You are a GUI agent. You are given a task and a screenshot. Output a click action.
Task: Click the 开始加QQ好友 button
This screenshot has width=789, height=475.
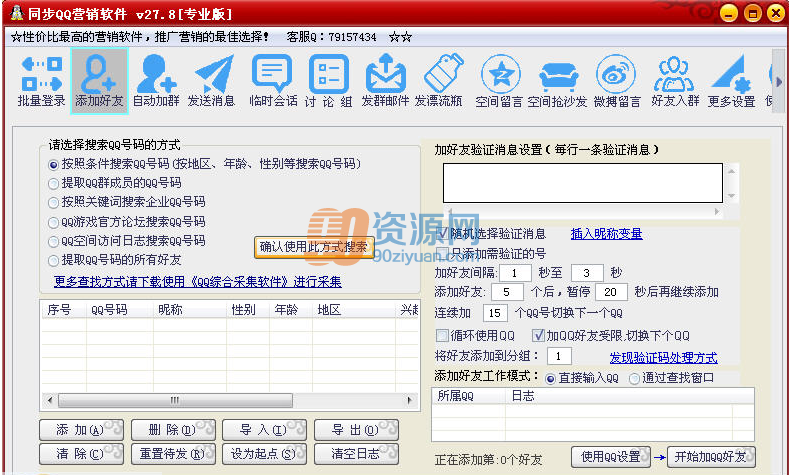click(x=711, y=457)
